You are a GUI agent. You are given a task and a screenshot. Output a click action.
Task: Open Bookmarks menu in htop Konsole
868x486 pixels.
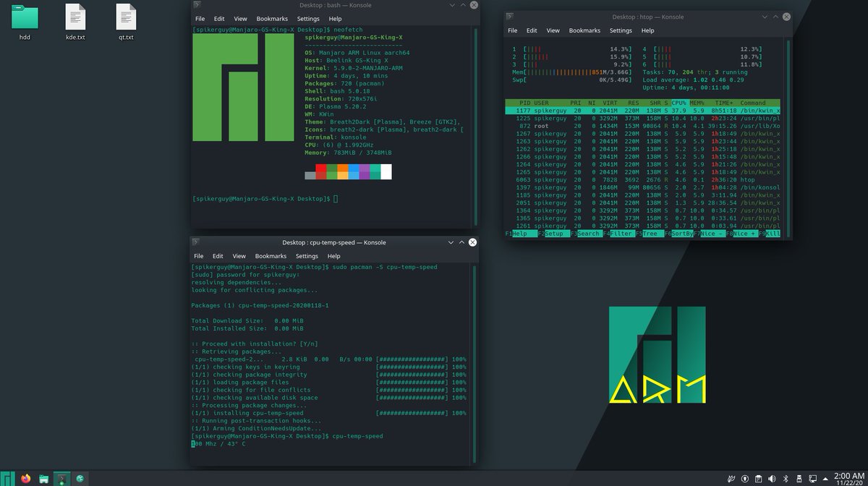(585, 30)
